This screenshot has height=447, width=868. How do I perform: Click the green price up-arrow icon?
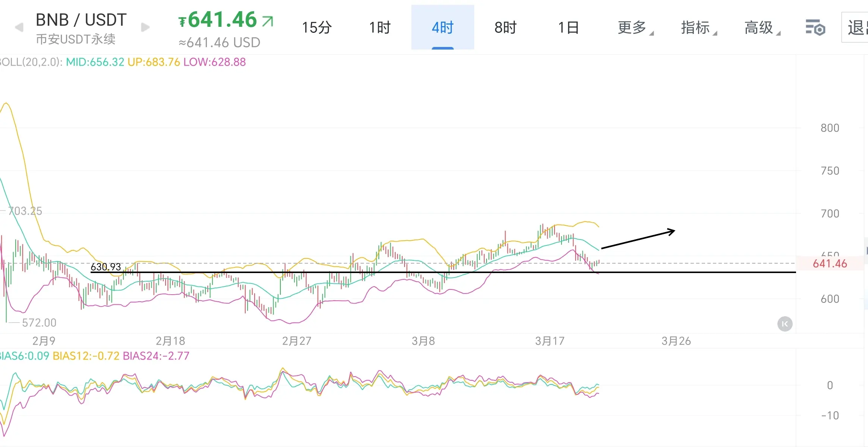(267, 21)
